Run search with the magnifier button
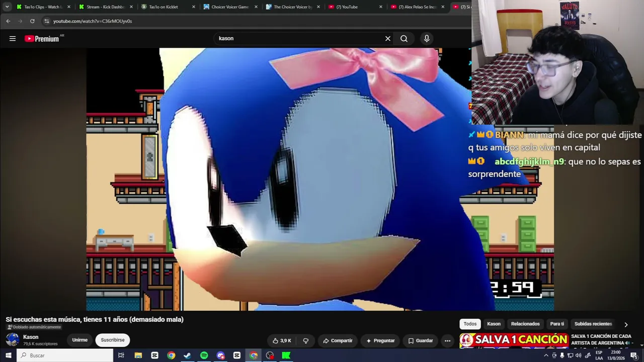This screenshot has height=362, width=644. (404, 39)
